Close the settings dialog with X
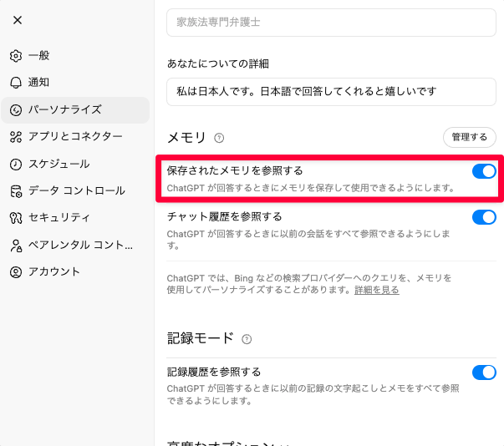This screenshot has height=446, width=504. click(x=18, y=20)
